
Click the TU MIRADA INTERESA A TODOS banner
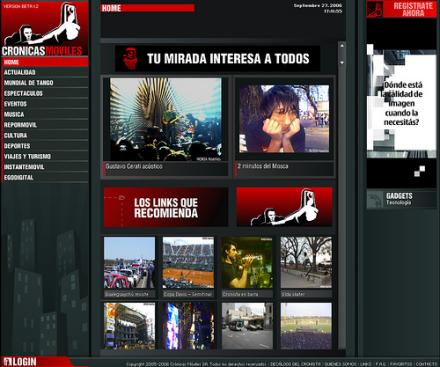(x=218, y=59)
